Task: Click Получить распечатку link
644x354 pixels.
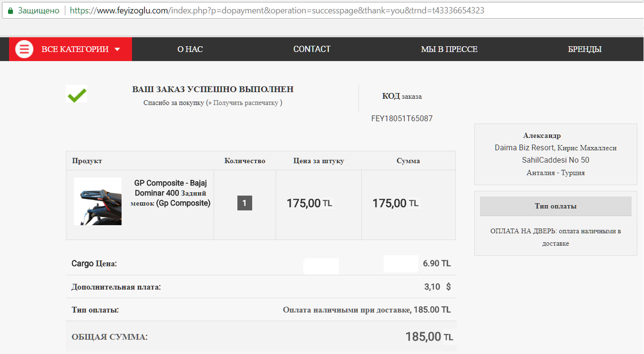Action: 246,103
